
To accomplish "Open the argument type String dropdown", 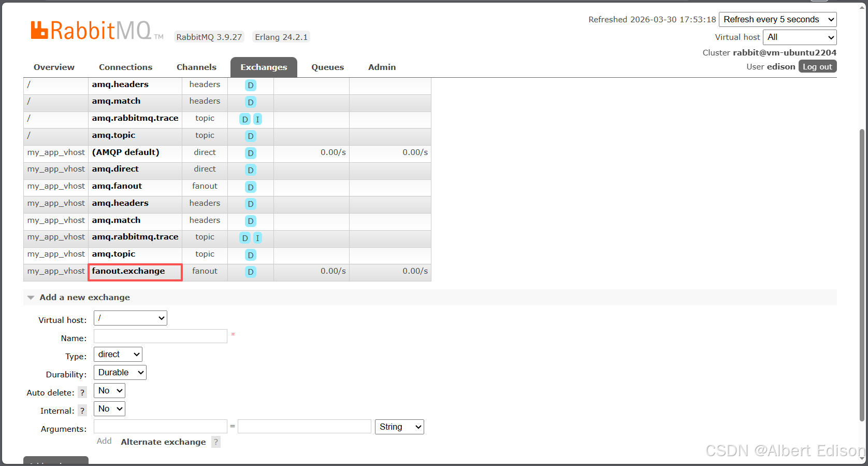I will click(x=399, y=427).
